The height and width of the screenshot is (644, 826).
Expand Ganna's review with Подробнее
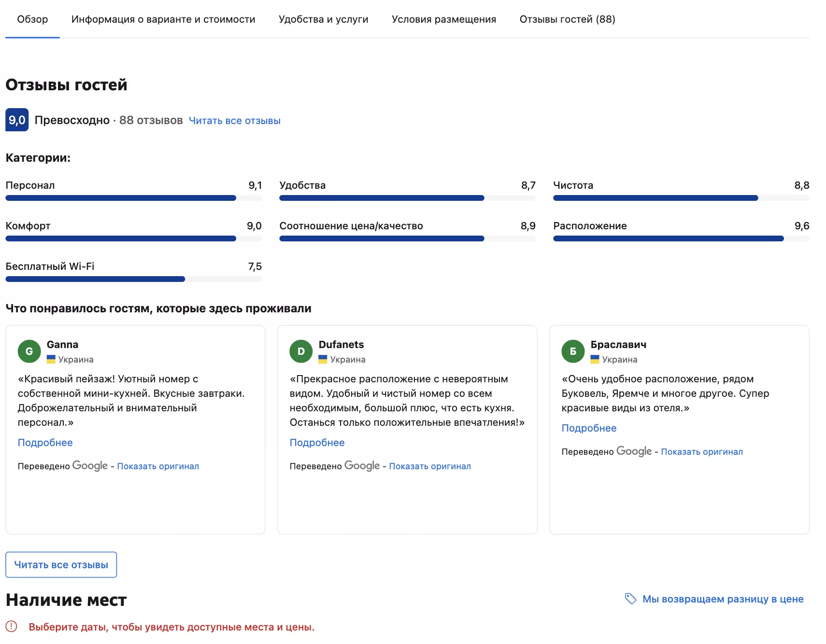[x=45, y=443]
